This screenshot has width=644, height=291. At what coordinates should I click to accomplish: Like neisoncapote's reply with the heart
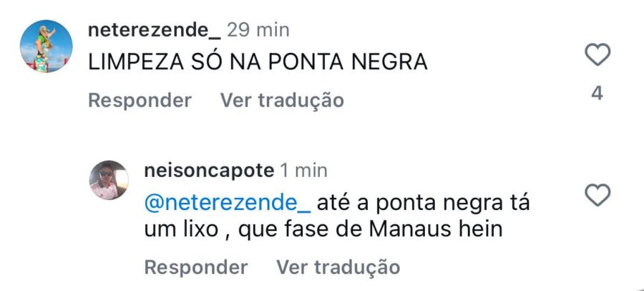click(597, 195)
